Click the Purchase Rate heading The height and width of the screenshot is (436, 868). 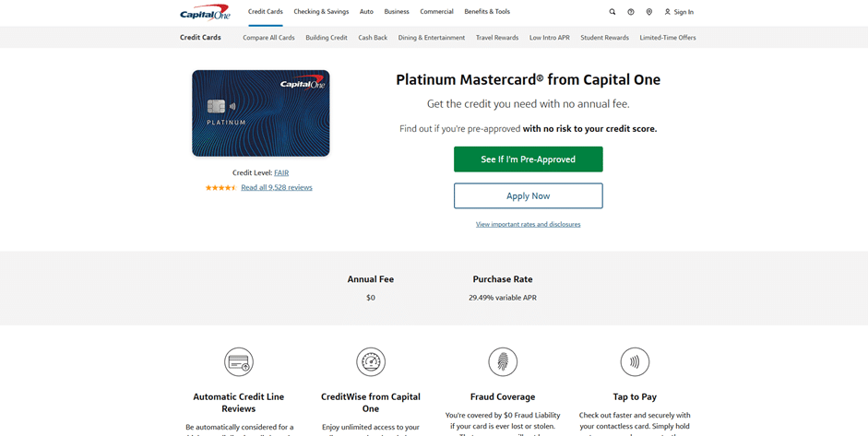pyautogui.click(x=503, y=279)
